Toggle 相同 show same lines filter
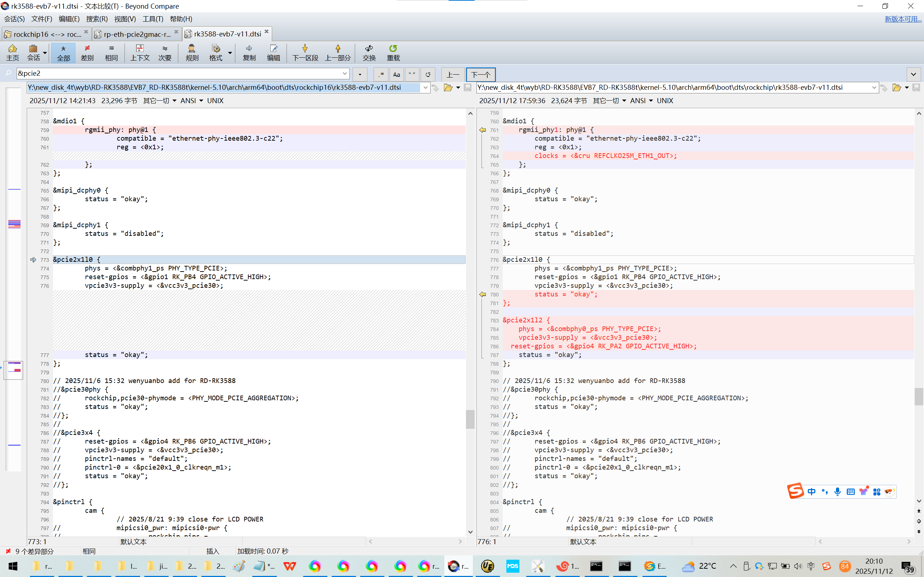This screenshot has width=924, height=577. 111,52
